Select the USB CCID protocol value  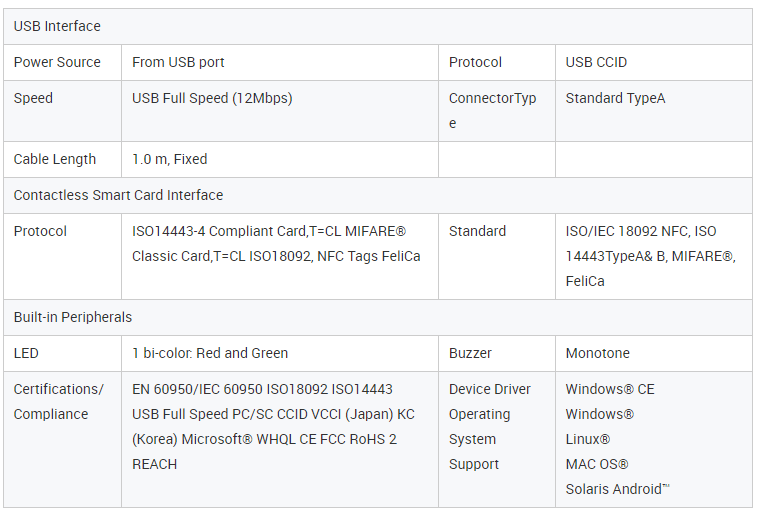coord(596,62)
